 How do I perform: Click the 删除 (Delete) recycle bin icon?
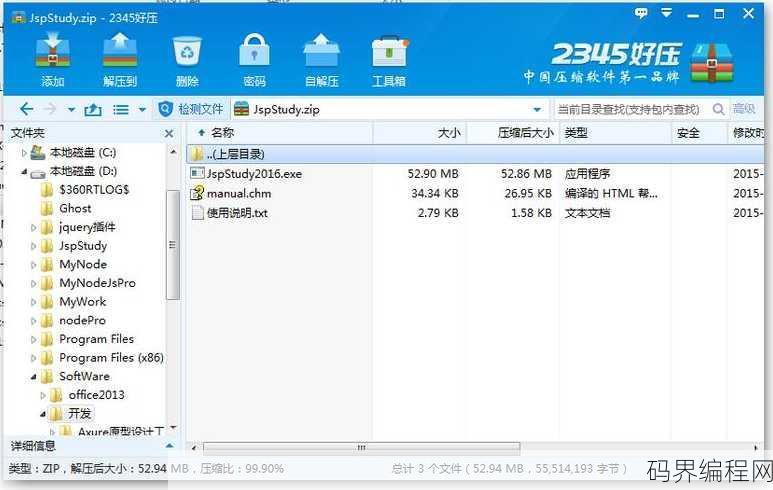coord(187,51)
